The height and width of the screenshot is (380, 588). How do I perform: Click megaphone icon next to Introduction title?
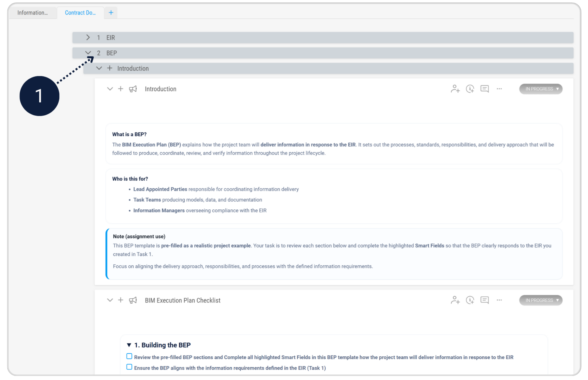click(x=133, y=89)
